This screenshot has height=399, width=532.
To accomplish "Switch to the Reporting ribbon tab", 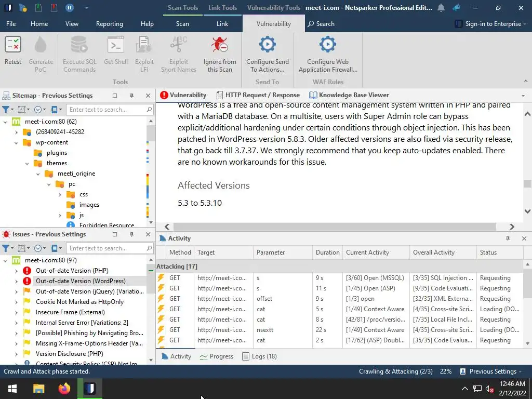I will tap(109, 24).
